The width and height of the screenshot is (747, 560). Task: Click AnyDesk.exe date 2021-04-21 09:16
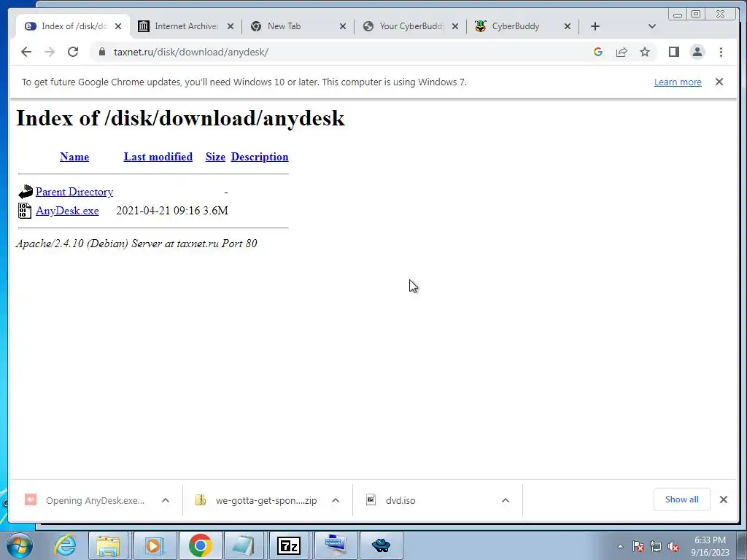click(158, 211)
